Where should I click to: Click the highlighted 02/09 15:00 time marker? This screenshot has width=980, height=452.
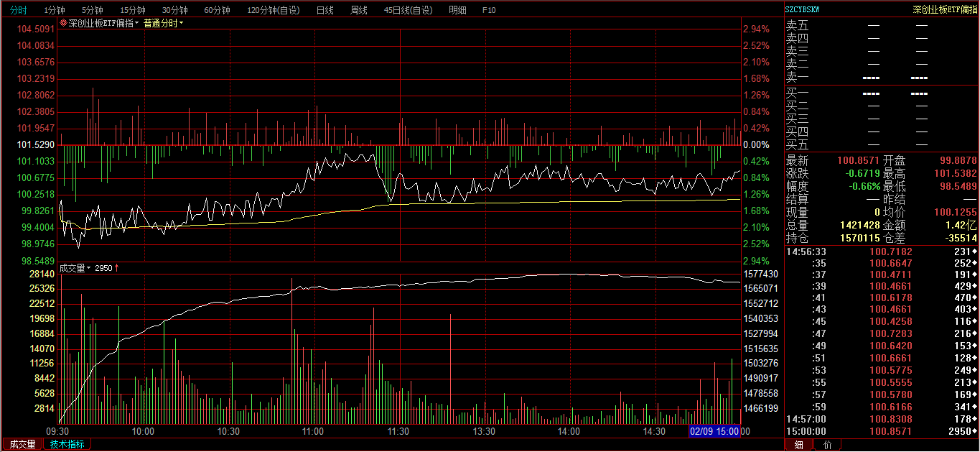[714, 431]
